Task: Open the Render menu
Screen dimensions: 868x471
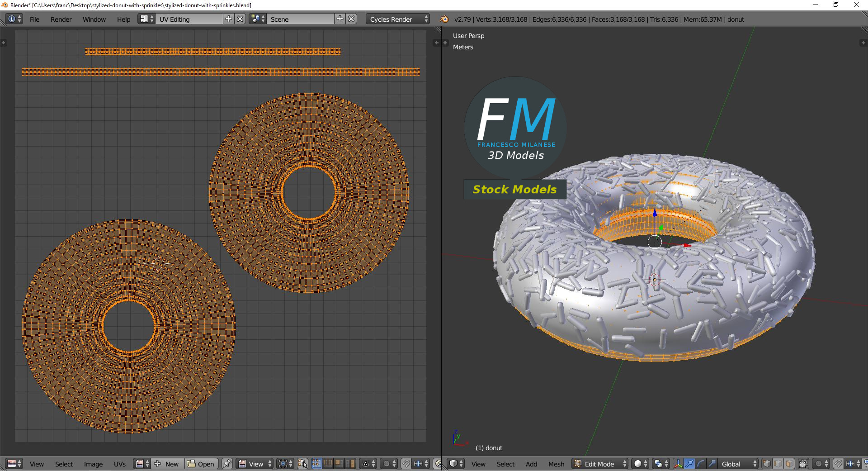Action: [61, 19]
